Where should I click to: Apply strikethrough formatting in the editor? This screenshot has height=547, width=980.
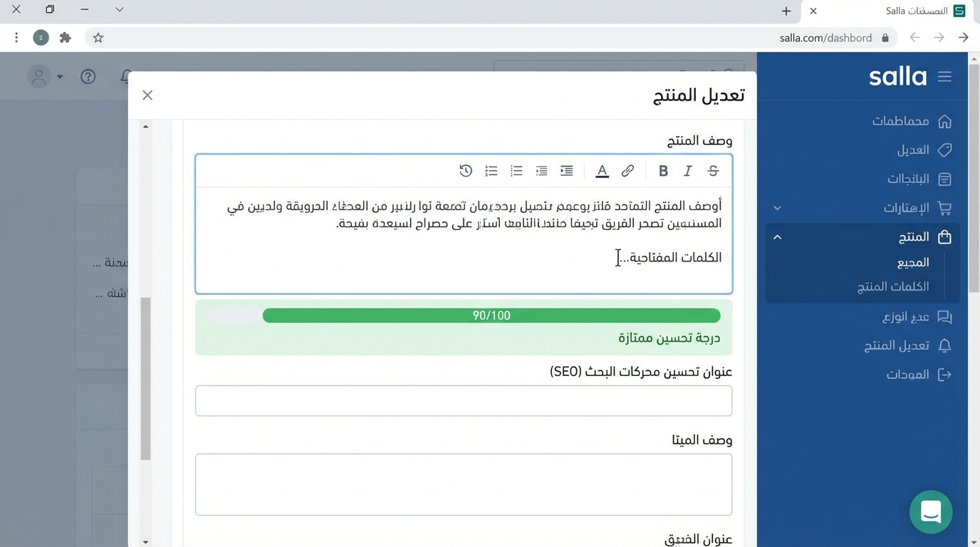(711, 171)
